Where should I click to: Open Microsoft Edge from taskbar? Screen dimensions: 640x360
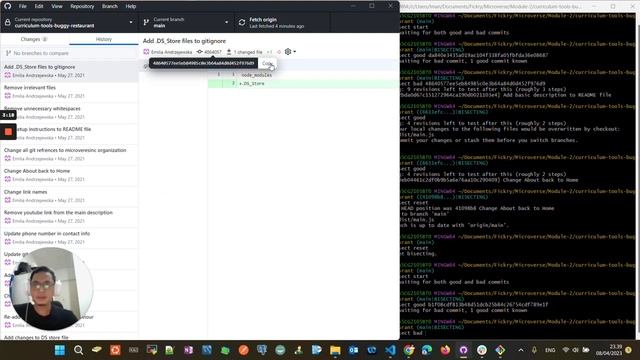point(427,350)
